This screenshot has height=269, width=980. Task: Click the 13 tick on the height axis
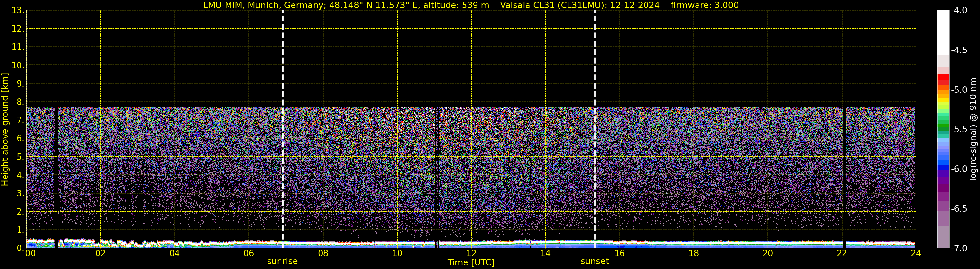coord(17,11)
